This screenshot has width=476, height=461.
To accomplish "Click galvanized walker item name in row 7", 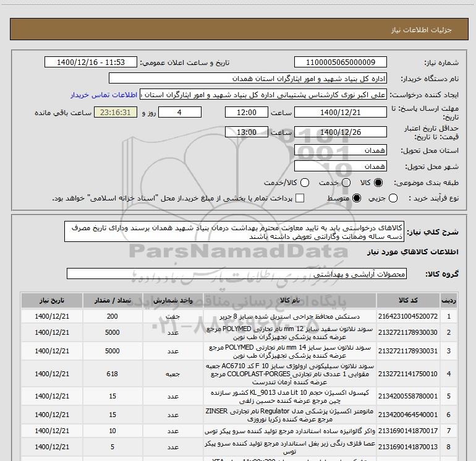I will (x=289, y=431).
